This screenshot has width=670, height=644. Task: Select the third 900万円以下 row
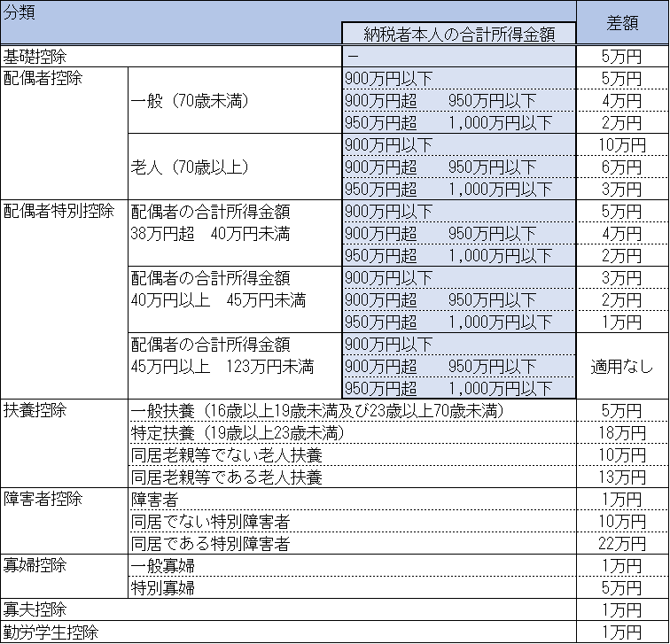pos(458,211)
